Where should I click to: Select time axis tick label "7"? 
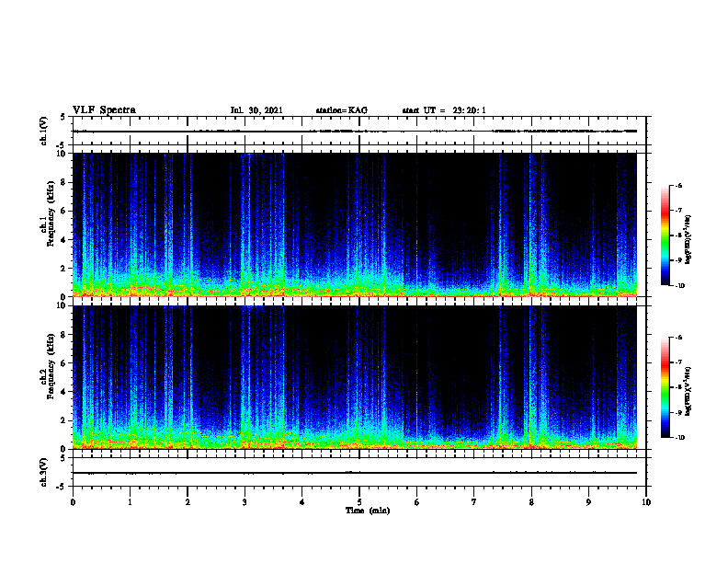(x=474, y=502)
